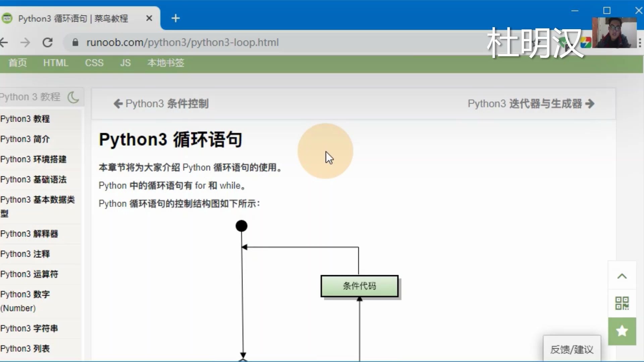This screenshot has width=644, height=362.
Task: Open 本地书签 from the navigation bar
Action: coord(166,63)
